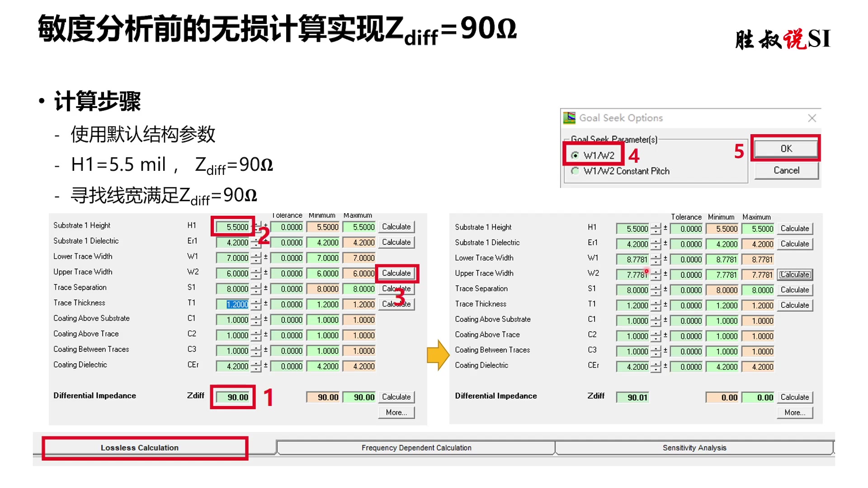Click Calculate next to Differential Impedance
Viewport: 868px width, 488px height.
coord(396,396)
